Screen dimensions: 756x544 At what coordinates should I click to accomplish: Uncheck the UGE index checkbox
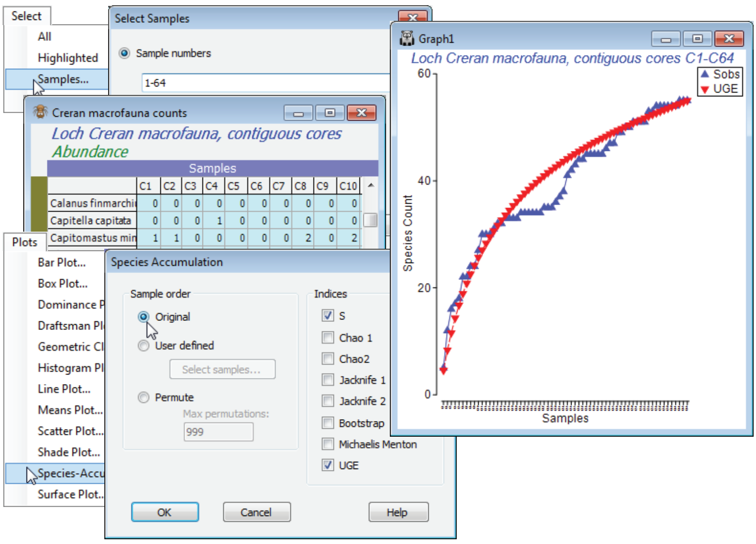coord(328,465)
